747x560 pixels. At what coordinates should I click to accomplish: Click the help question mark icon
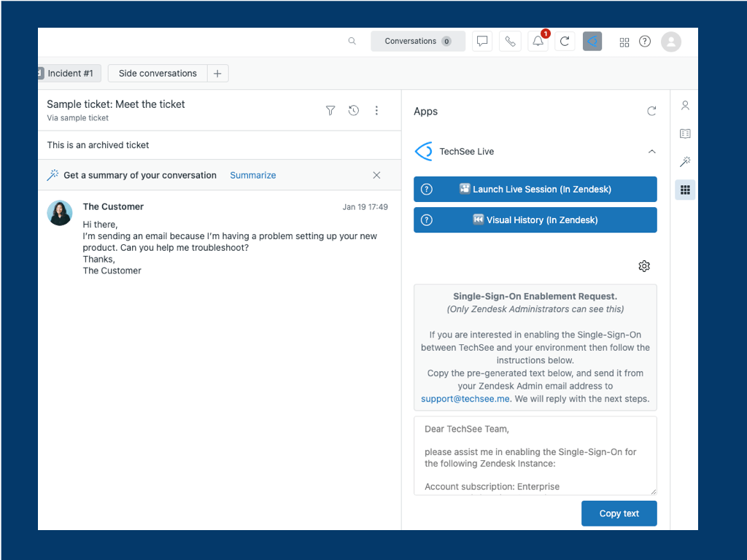pyautogui.click(x=645, y=42)
